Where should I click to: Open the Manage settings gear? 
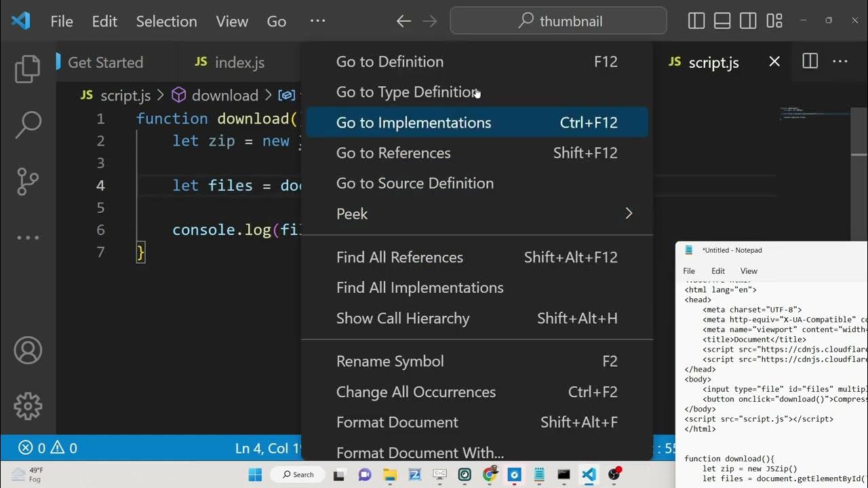(x=28, y=406)
